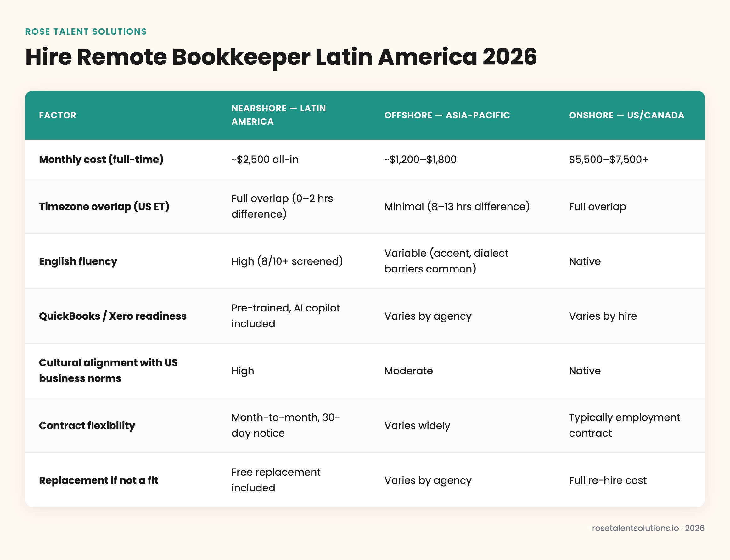Click the 'rosetalentsolutions.io · 2026' footer text
This screenshot has height=560, width=730.
click(x=648, y=528)
